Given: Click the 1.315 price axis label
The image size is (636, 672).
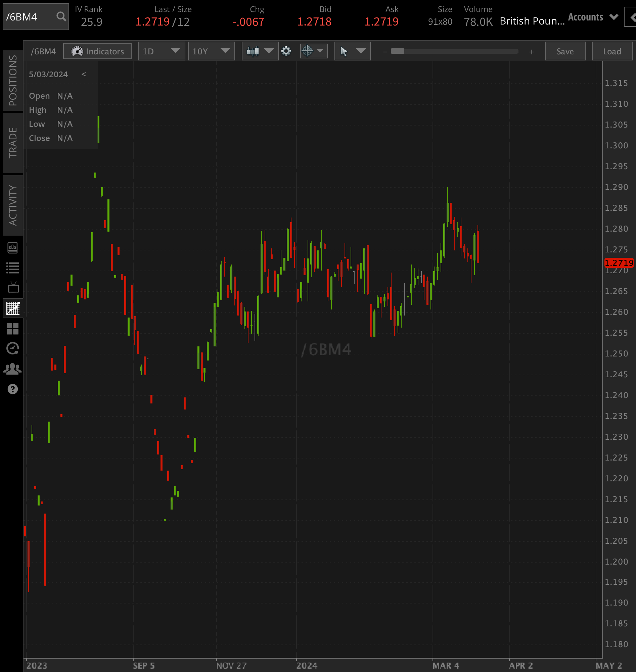Looking at the screenshot, I should pyautogui.click(x=616, y=83).
